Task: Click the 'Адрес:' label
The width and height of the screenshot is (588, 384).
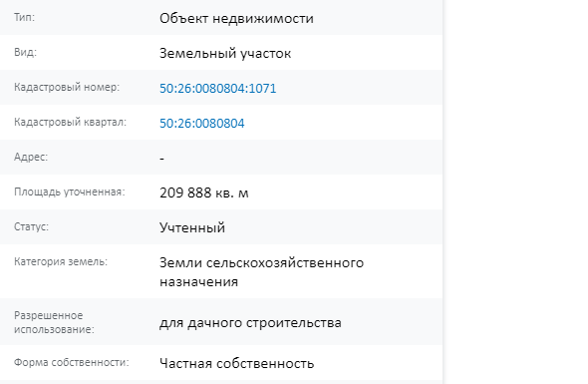Action: click(31, 157)
